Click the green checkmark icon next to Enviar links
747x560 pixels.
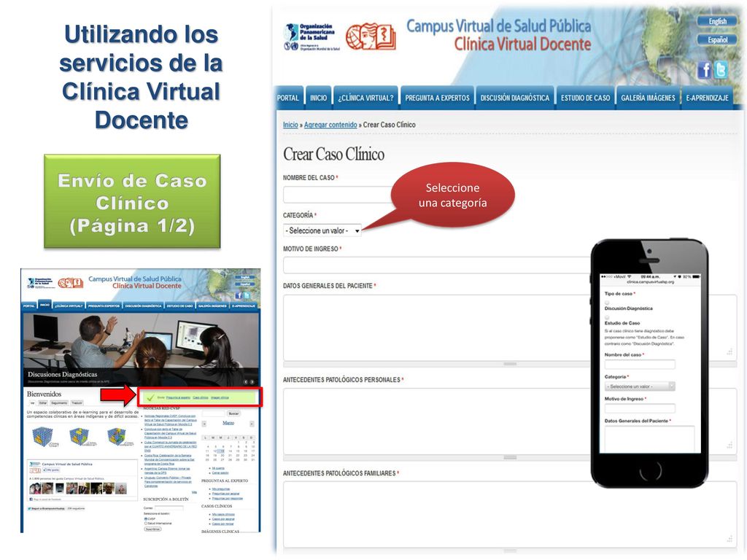tap(150, 397)
